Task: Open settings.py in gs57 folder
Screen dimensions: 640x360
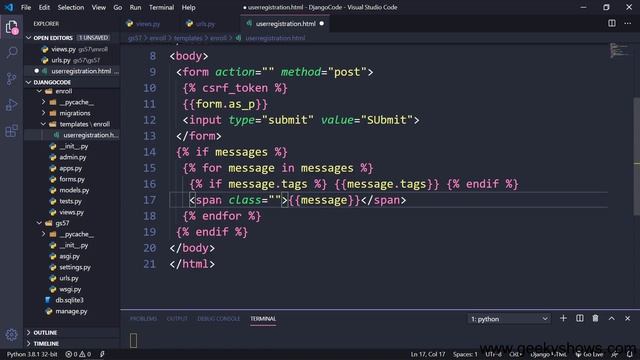Action: click(72, 267)
